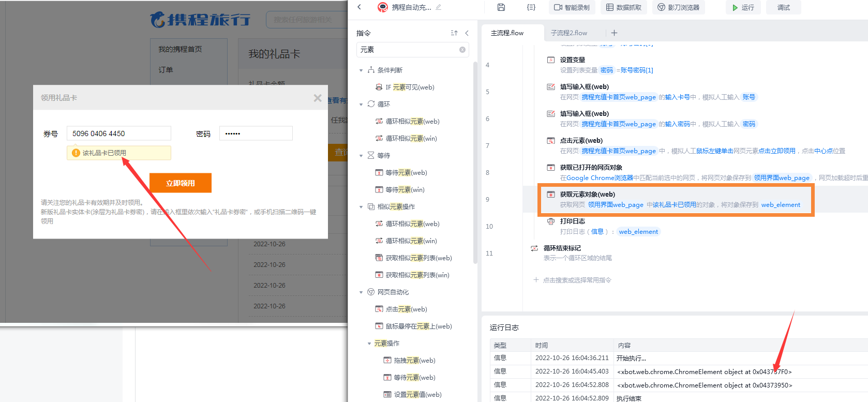Click 账号密码[1] variable in step 4

click(x=637, y=70)
